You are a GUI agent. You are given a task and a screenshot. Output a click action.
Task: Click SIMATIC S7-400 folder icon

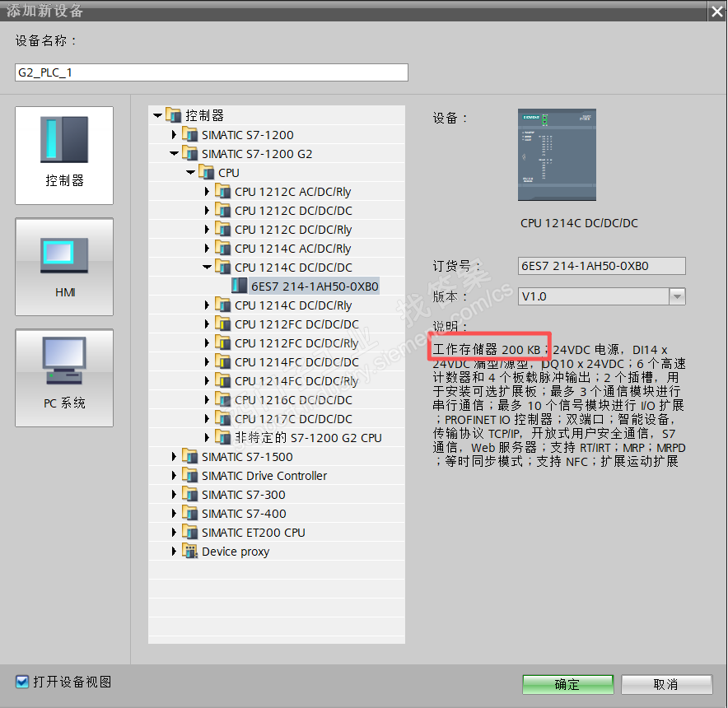tap(190, 513)
